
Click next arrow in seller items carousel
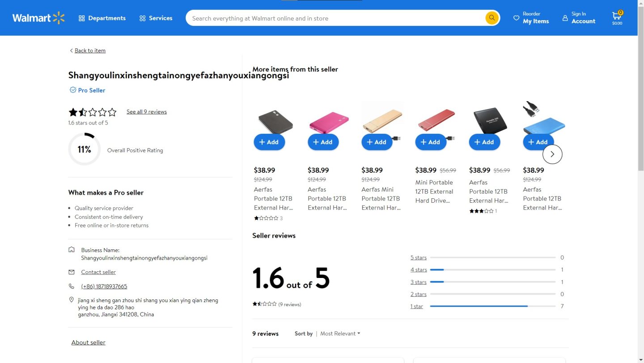tap(552, 154)
